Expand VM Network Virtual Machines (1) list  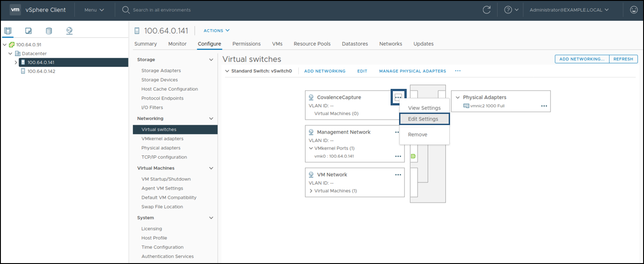coord(311,191)
